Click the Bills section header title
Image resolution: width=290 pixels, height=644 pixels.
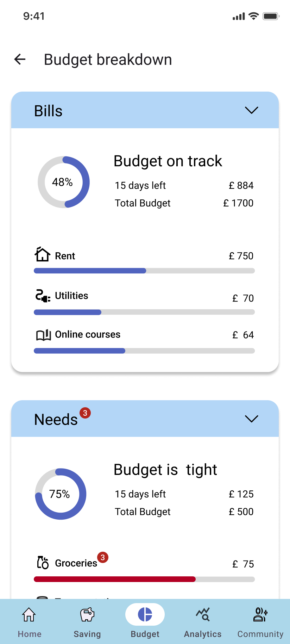(x=48, y=111)
